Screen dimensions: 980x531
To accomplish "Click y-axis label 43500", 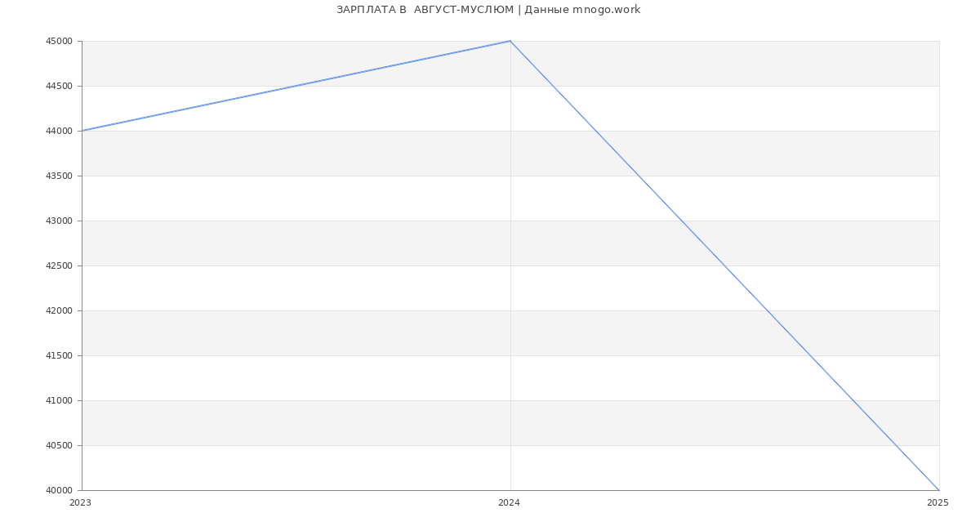I will 60,176.
